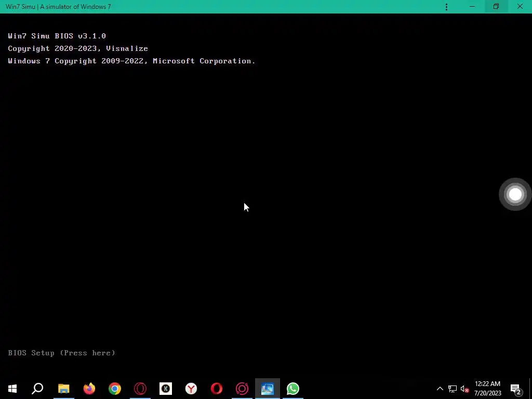
Task: Minimize the Win7 Simu window
Action: pyautogui.click(x=472, y=7)
